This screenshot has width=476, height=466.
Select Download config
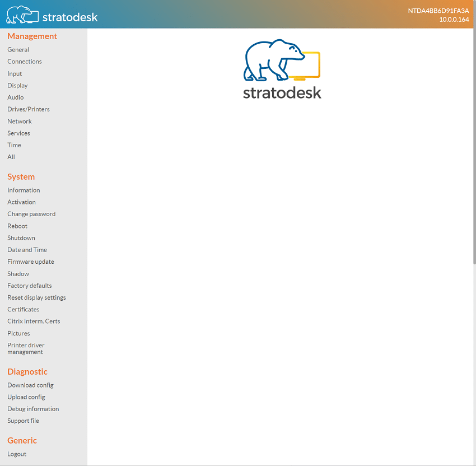coord(30,385)
